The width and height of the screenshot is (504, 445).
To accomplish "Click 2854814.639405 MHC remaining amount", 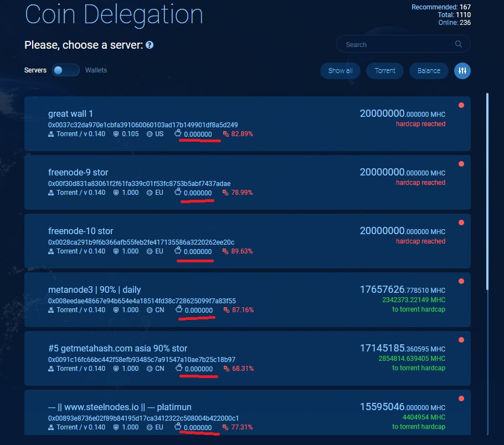I will (x=412, y=359).
